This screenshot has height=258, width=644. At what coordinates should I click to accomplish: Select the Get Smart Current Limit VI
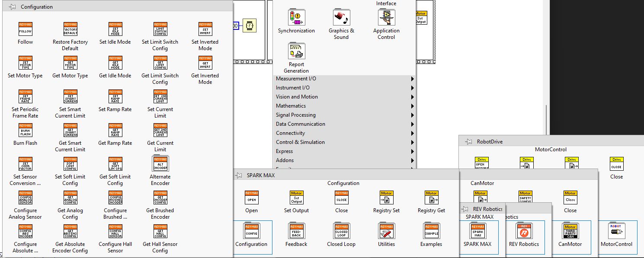tap(70, 130)
